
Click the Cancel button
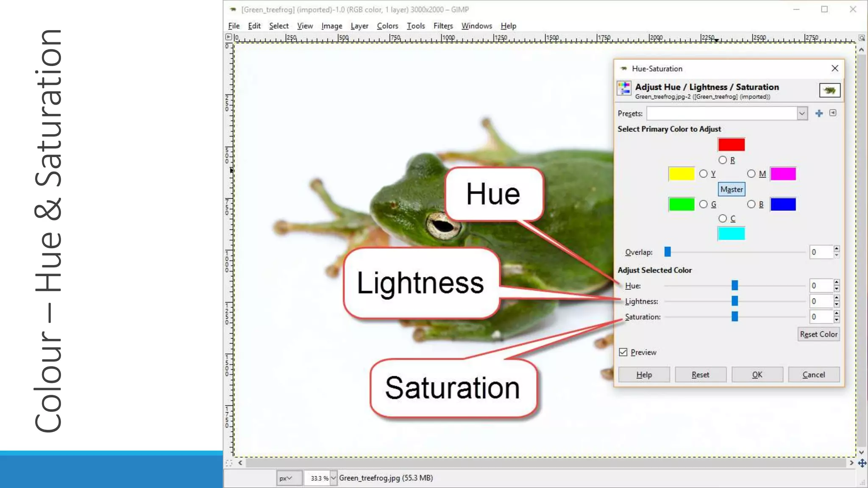814,374
